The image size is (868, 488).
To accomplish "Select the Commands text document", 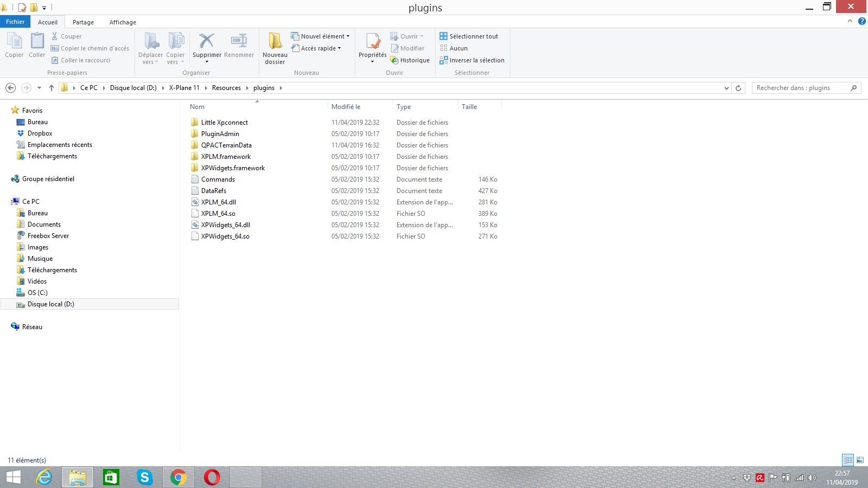I will (218, 179).
